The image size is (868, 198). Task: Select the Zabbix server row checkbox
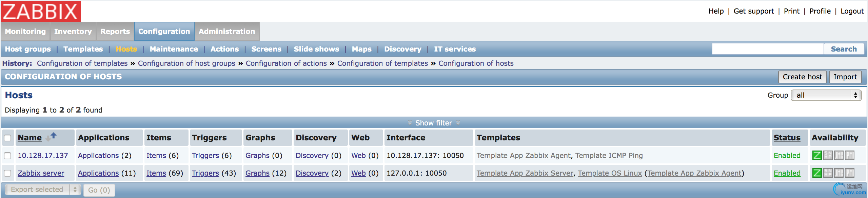7,173
